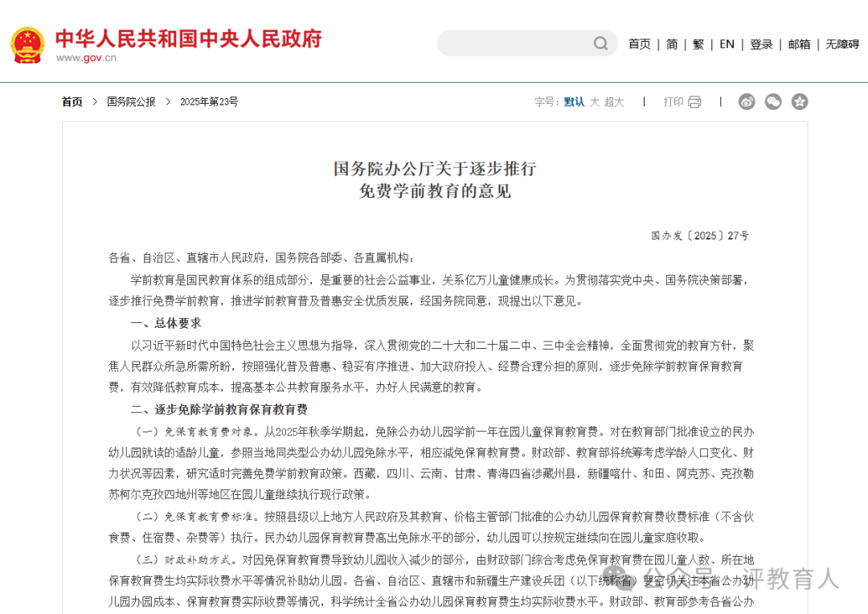Open 首页 in the top navigation
This screenshot has height=614, width=868.
(x=640, y=44)
